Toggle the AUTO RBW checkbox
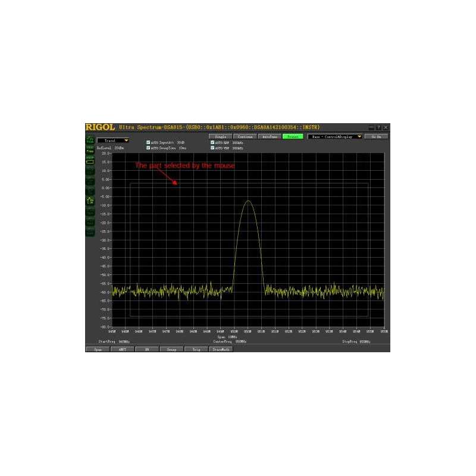This screenshot has width=476, height=476. tap(211, 142)
